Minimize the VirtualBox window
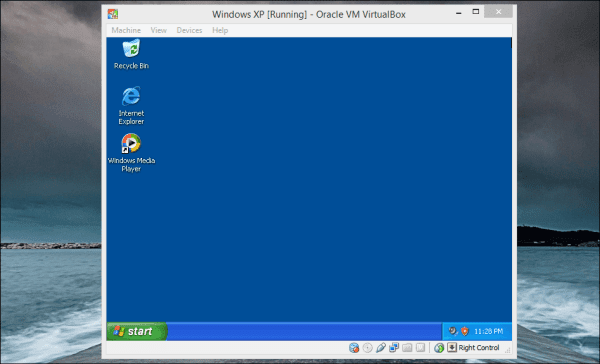 [x=458, y=13]
